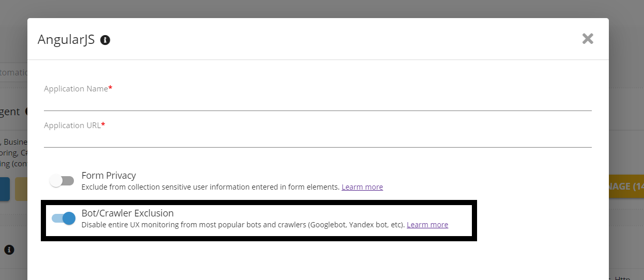Click the Form Privacy label text

[x=109, y=176]
